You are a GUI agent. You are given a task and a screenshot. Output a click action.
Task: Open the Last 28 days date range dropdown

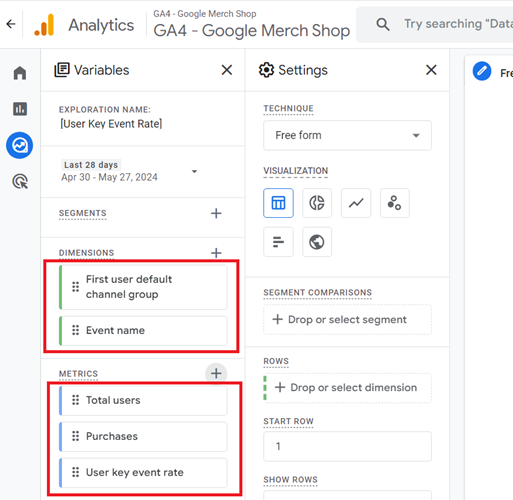[x=129, y=171]
